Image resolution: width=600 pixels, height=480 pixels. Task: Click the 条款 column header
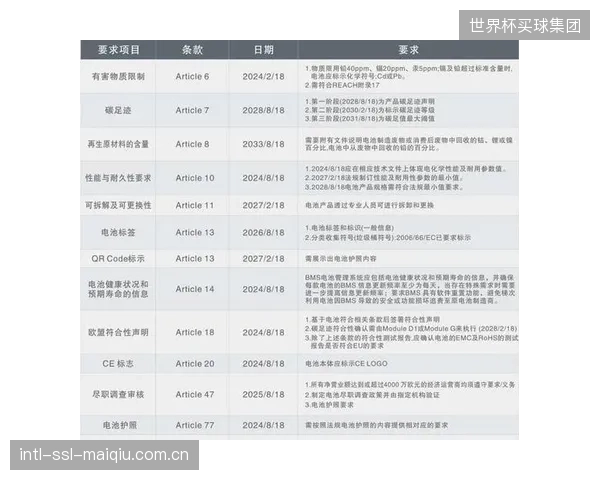192,50
